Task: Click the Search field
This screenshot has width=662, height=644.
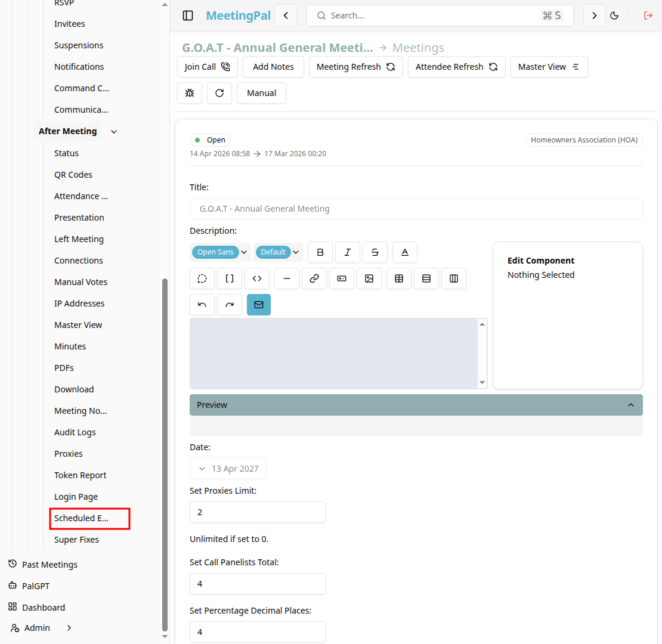Action: (x=440, y=16)
